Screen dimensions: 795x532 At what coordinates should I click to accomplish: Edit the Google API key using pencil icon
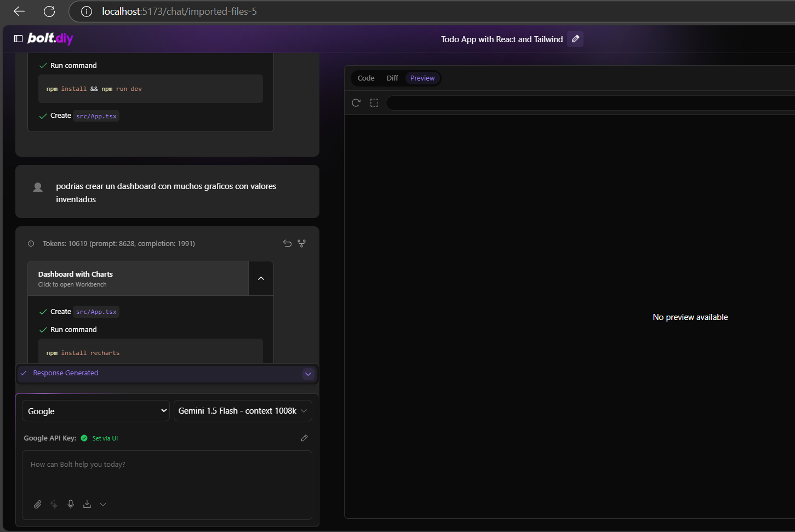[304, 438]
